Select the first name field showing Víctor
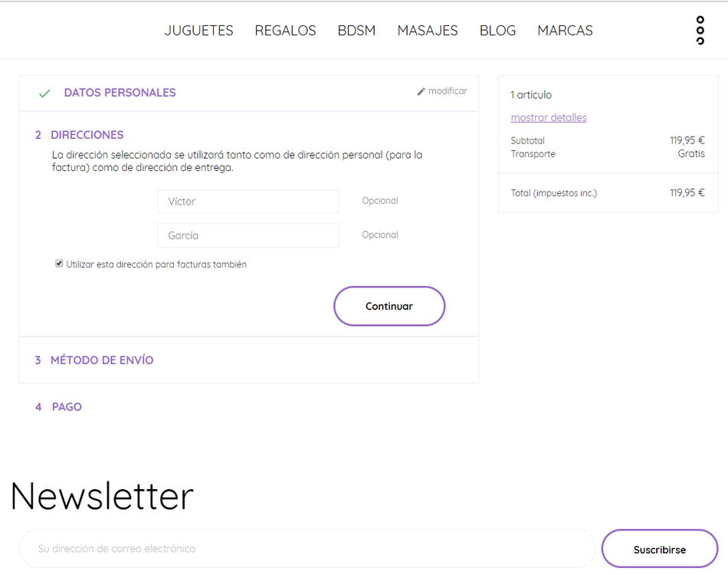 (x=248, y=201)
